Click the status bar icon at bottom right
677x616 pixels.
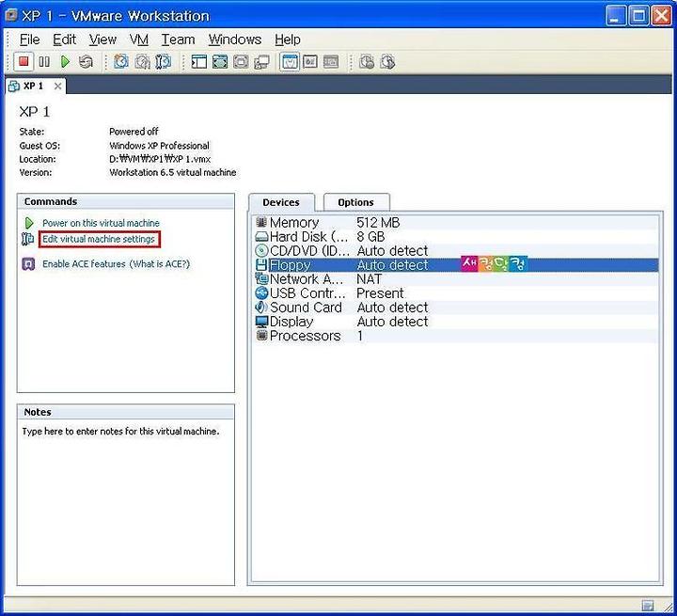647,605
